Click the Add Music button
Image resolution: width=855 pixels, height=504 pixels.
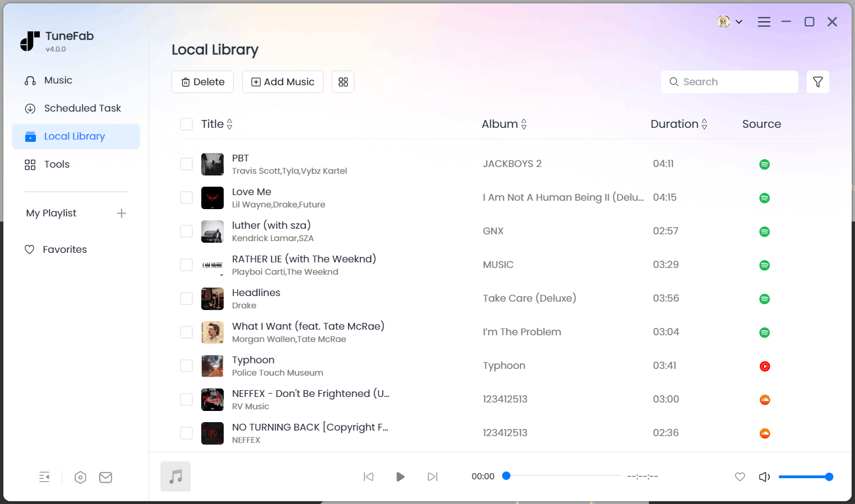pyautogui.click(x=283, y=82)
